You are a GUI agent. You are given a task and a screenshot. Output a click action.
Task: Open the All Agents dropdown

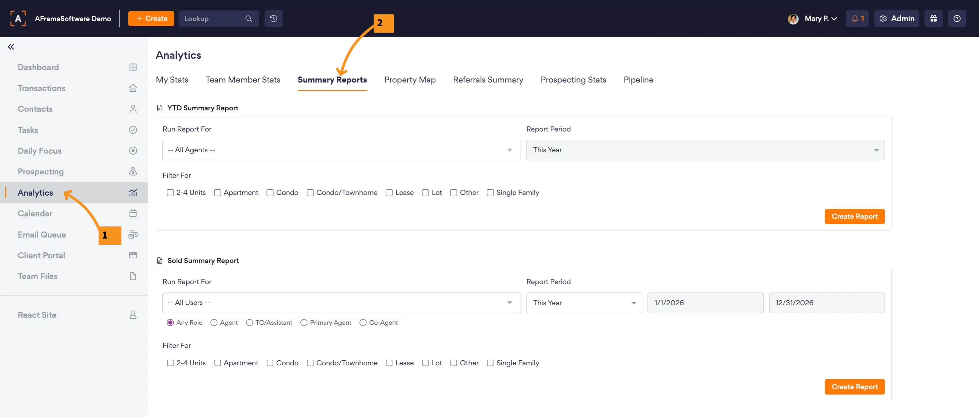tap(341, 150)
